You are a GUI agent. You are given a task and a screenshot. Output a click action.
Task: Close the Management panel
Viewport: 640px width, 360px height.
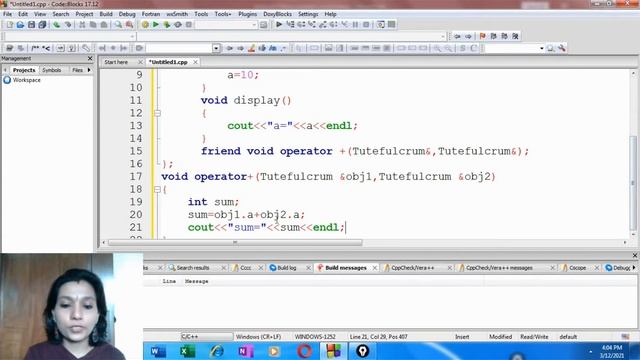coord(90,59)
